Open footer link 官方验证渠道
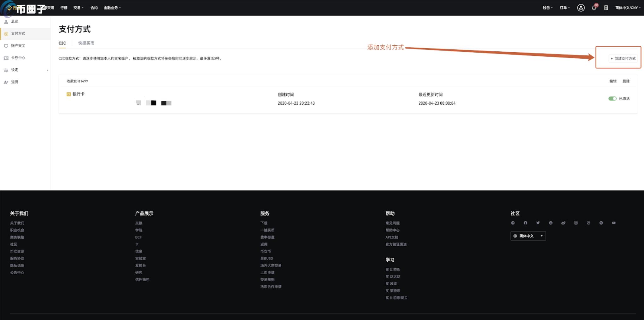The width and height of the screenshot is (644, 320). 396,244
